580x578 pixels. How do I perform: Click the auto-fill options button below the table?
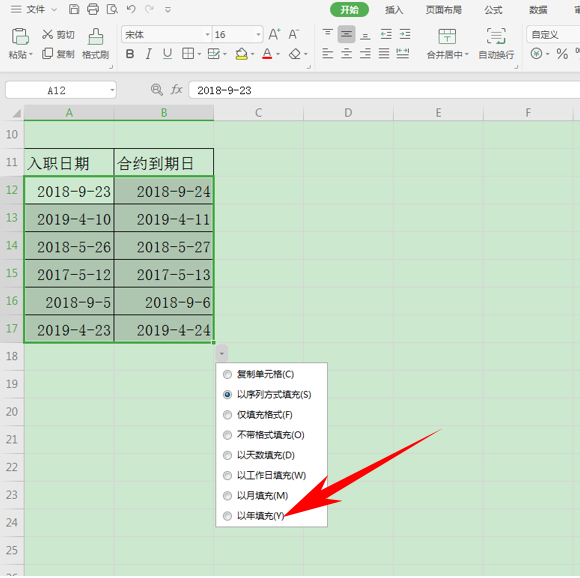tap(222, 353)
